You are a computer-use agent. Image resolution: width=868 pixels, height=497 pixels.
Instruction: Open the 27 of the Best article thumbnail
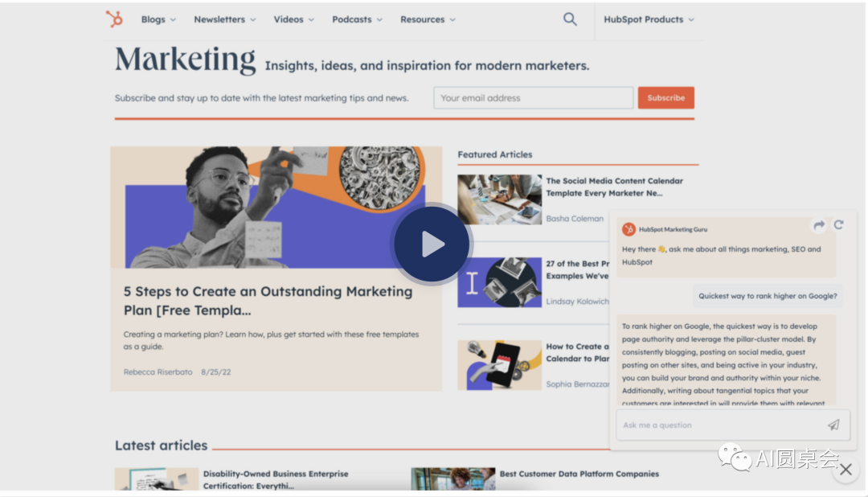pos(499,282)
